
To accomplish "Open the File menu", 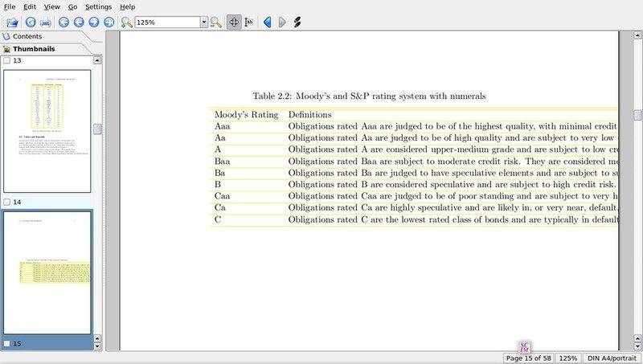I will click(10, 7).
